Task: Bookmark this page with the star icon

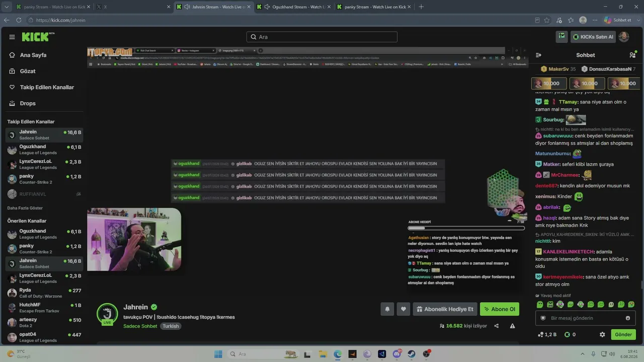Action: pos(547,20)
